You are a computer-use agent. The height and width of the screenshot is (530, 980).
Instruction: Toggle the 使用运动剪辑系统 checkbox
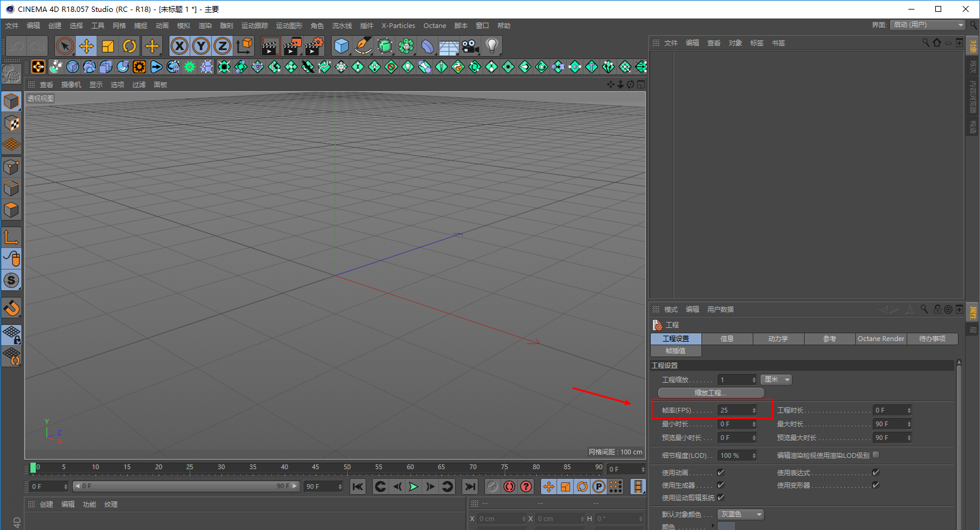[721, 497]
